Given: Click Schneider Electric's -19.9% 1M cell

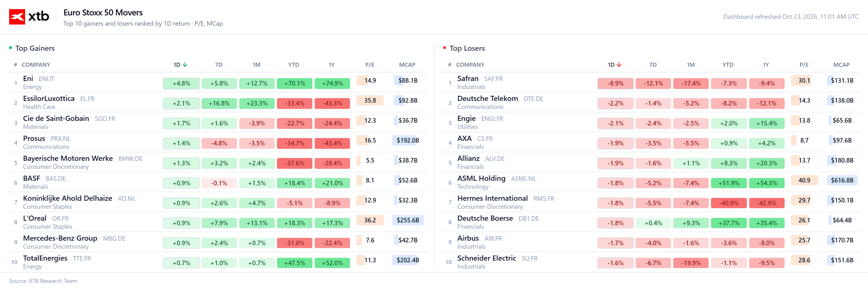Looking at the screenshot, I should [x=691, y=263].
